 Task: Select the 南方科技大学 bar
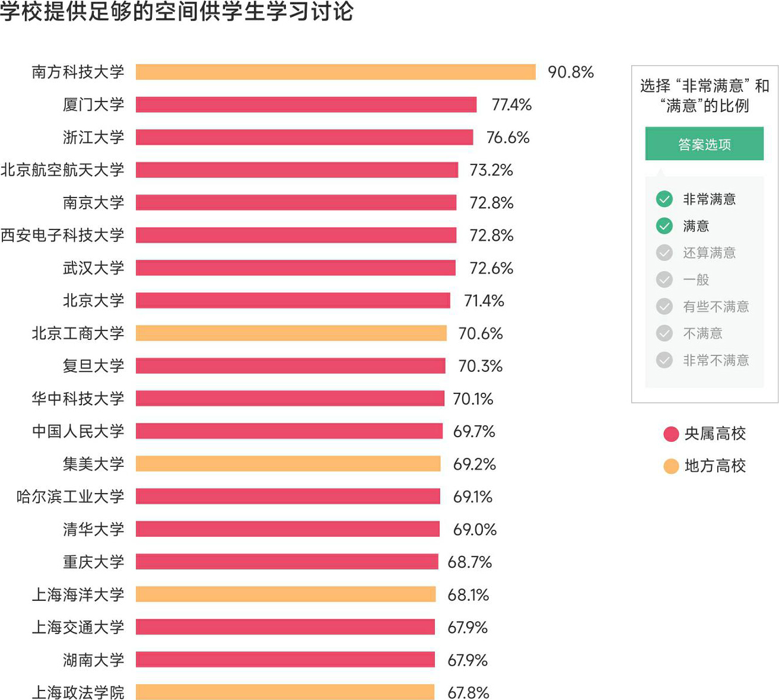335,72
